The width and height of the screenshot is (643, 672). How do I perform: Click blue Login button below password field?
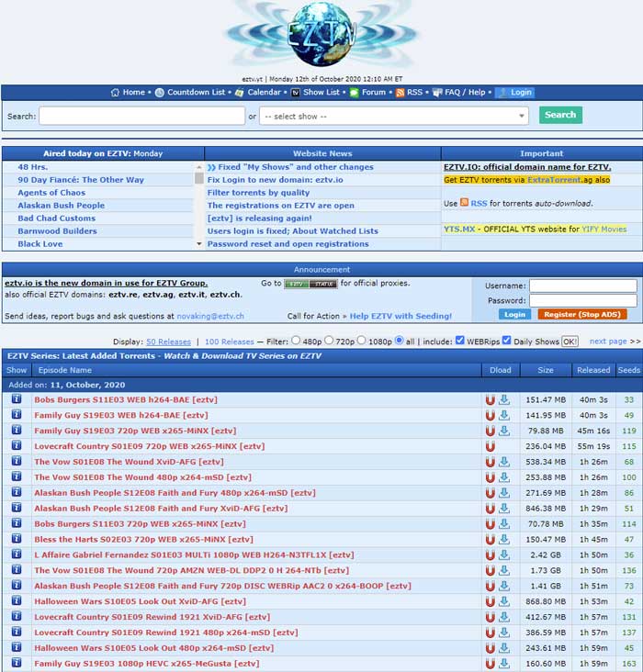(x=514, y=315)
